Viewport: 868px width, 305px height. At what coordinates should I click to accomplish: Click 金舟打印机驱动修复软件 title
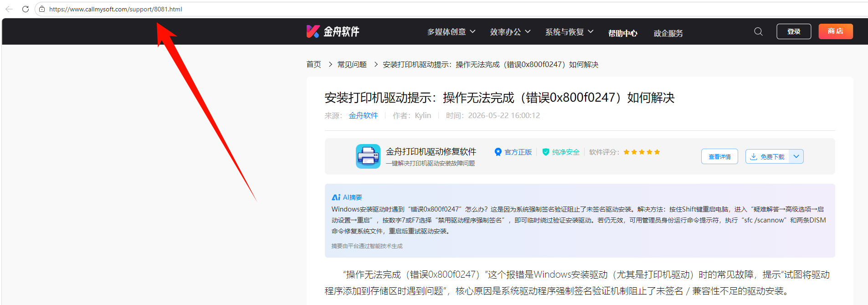click(431, 151)
